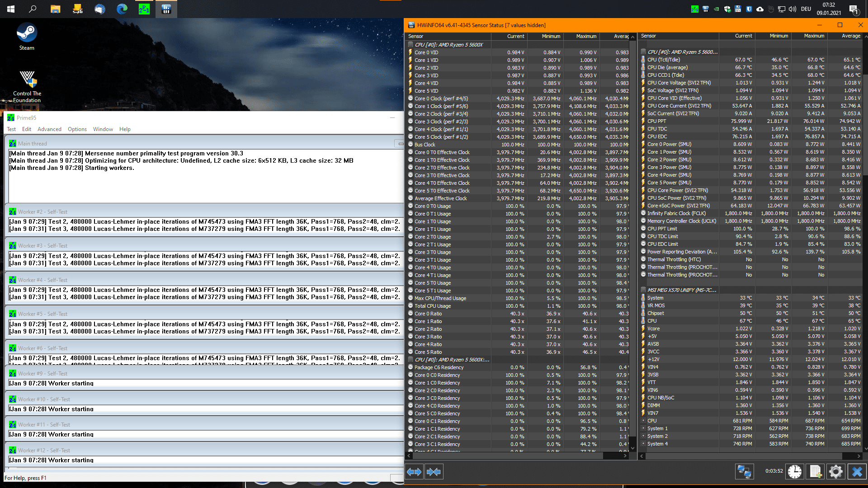The height and width of the screenshot is (488, 868).
Task: Collapse the CPU [#0]: AMD Ryzen 5 5600X: C-state group
Action: (x=411, y=360)
